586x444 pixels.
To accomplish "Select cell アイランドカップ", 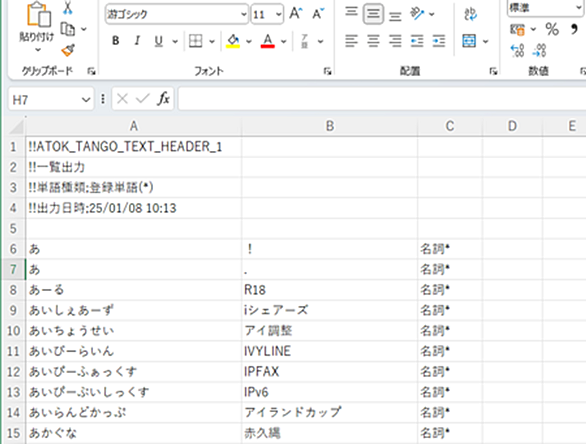I will [x=330, y=412].
